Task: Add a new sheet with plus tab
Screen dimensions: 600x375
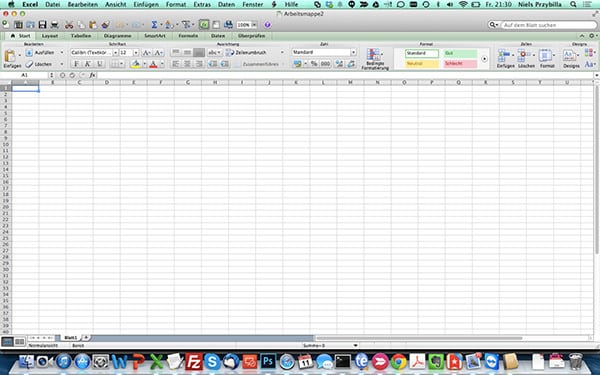Action: [86, 338]
